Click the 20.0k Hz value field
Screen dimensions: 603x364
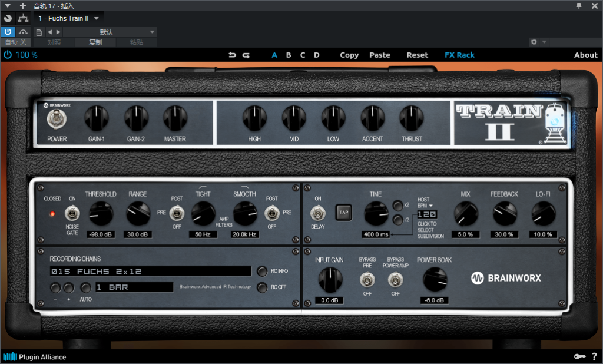(244, 234)
